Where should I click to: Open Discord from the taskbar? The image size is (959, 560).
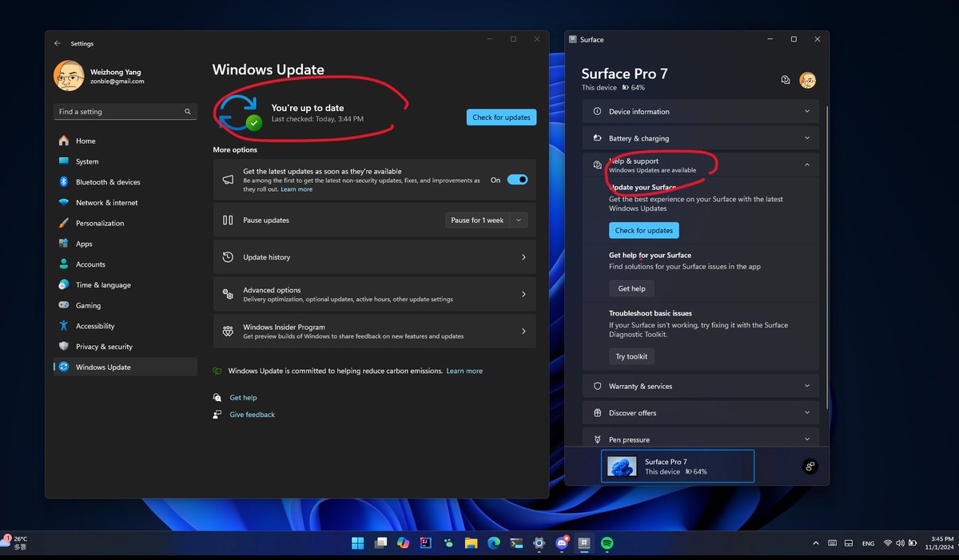562,543
